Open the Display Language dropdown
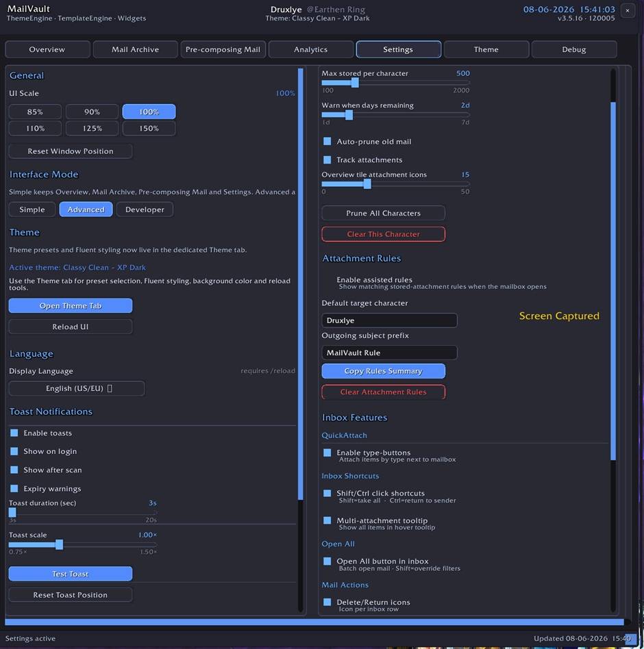This screenshot has height=649, width=644. point(77,388)
